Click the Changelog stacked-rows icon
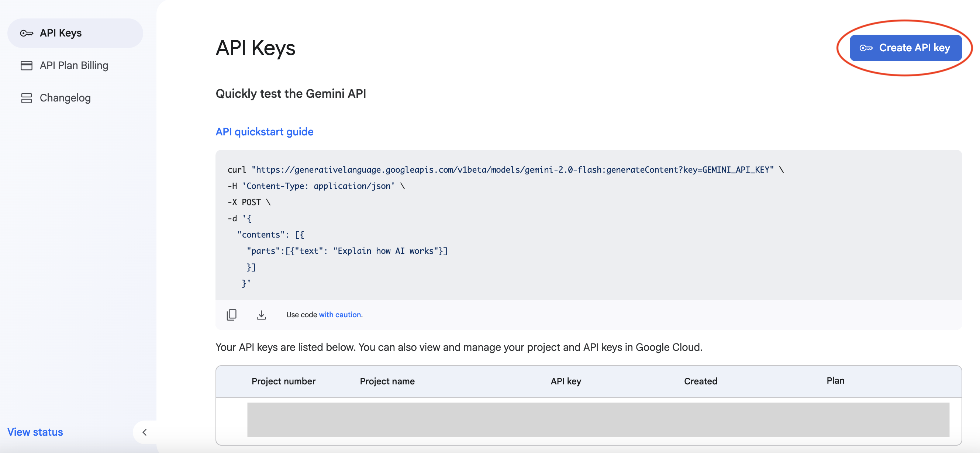The width and height of the screenshot is (980, 453). pyautogui.click(x=26, y=98)
